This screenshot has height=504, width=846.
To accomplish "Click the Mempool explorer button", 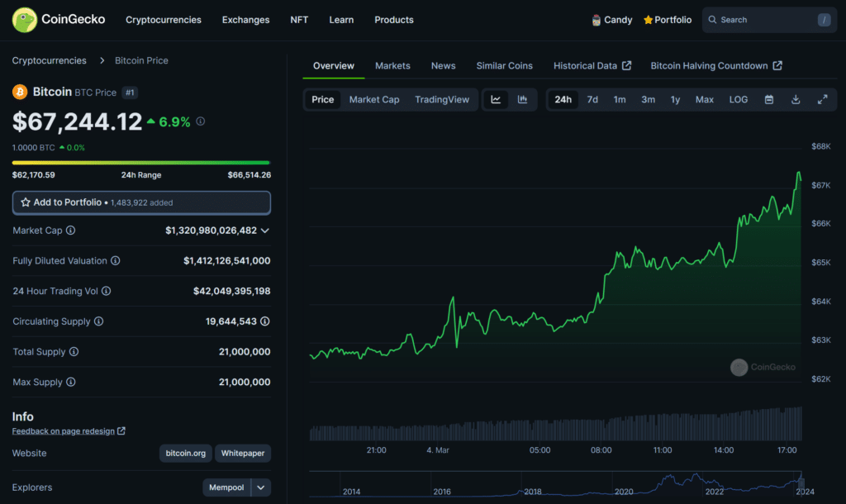I will [226, 487].
